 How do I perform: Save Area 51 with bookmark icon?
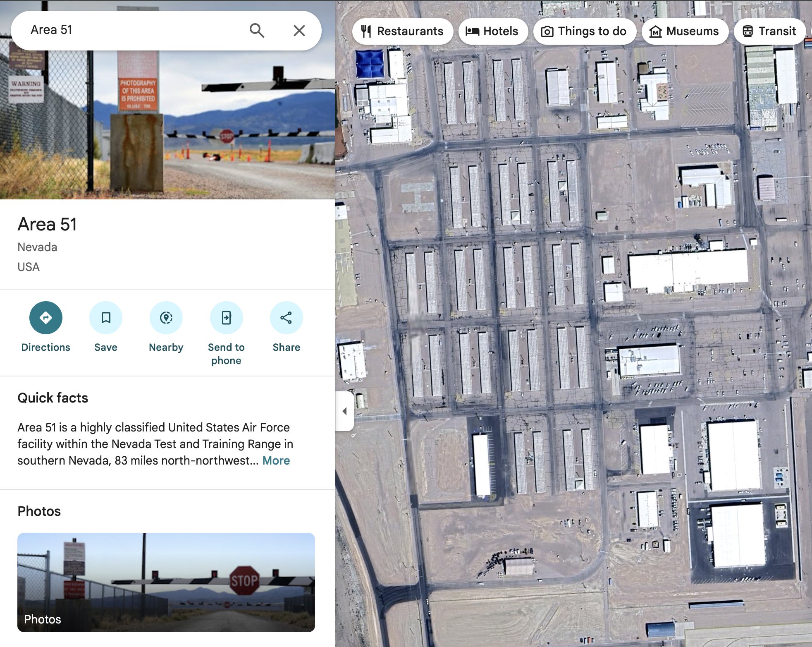point(106,318)
